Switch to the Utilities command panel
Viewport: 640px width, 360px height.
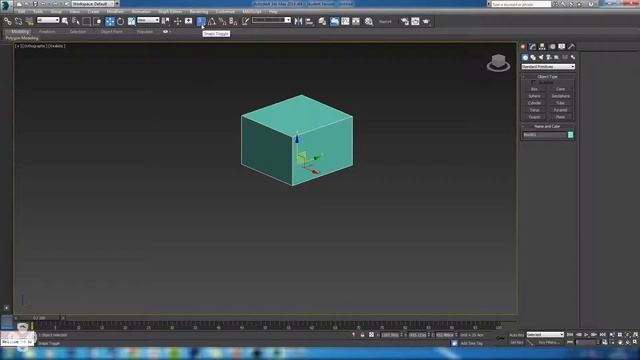point(571,47)
